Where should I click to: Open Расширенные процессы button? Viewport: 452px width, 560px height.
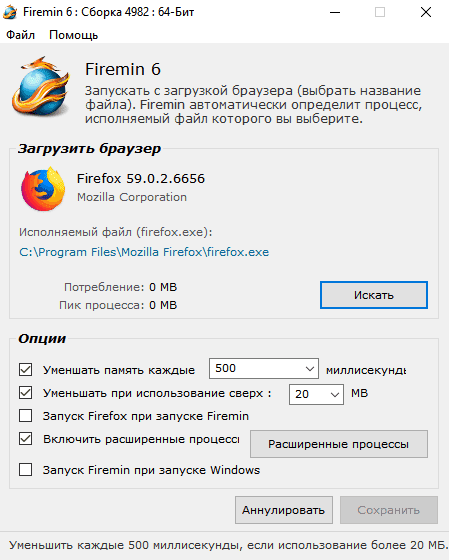pos(339,444)
